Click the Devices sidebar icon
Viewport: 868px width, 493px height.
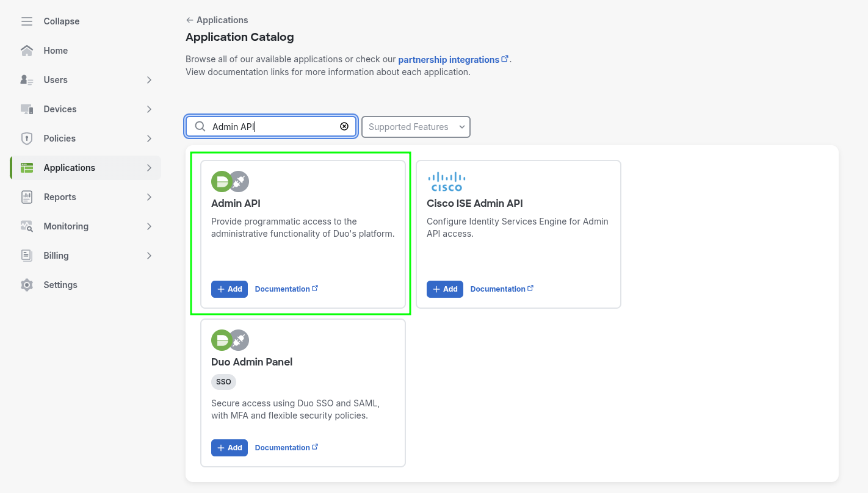(x=27, y=109)
